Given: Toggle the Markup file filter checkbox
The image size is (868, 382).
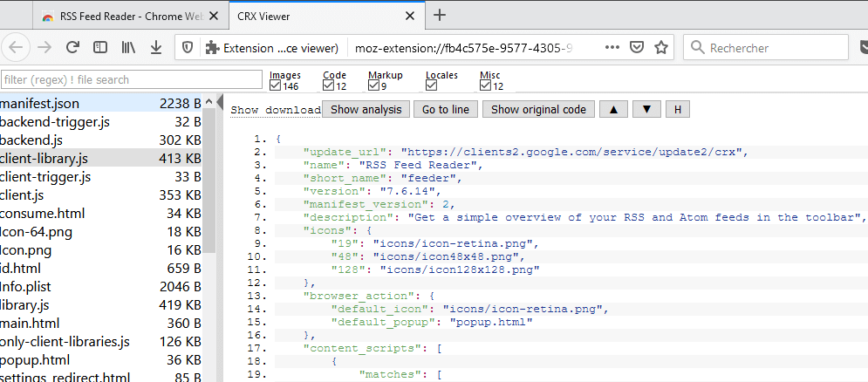Looking at the screenshot, I should [373, 85].
